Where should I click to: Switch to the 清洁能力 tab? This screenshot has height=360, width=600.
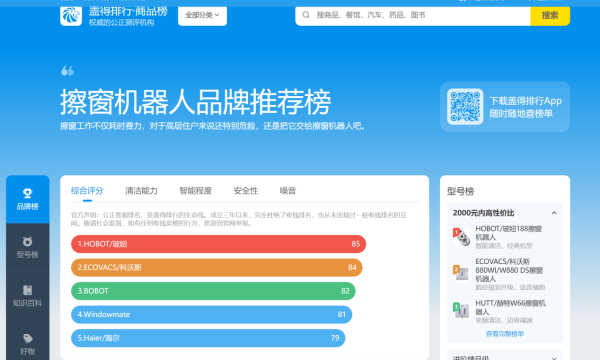click(141, 191)
